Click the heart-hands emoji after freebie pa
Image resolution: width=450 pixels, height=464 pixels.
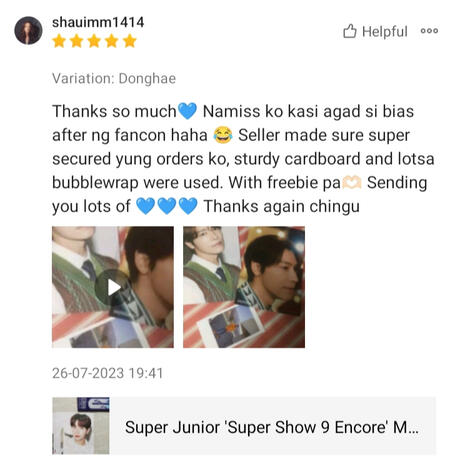pyautogui.click(x=352, y=183)
